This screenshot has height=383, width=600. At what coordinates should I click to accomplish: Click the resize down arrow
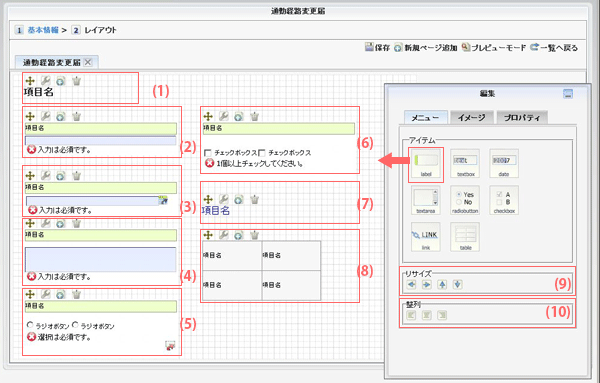coord(458,284)
